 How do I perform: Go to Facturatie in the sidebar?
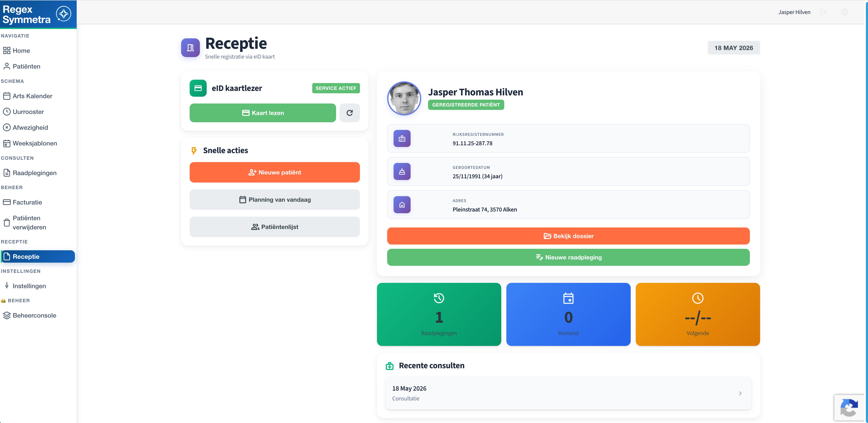[27, 202]
